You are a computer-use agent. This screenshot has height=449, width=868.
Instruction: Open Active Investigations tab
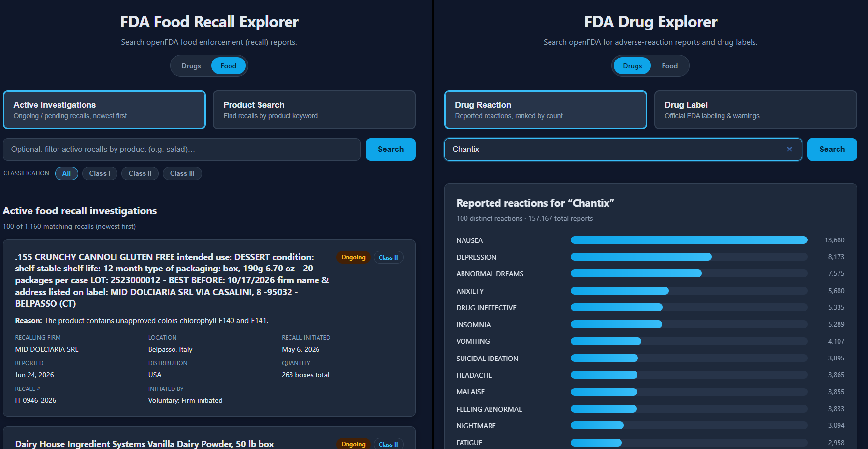point(104,110)
